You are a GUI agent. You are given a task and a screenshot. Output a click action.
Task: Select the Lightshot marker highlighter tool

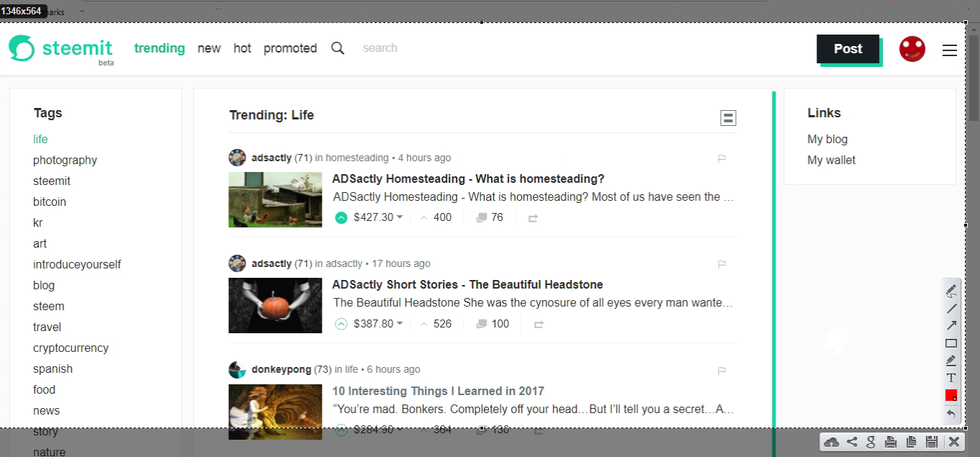click(951, 360)
